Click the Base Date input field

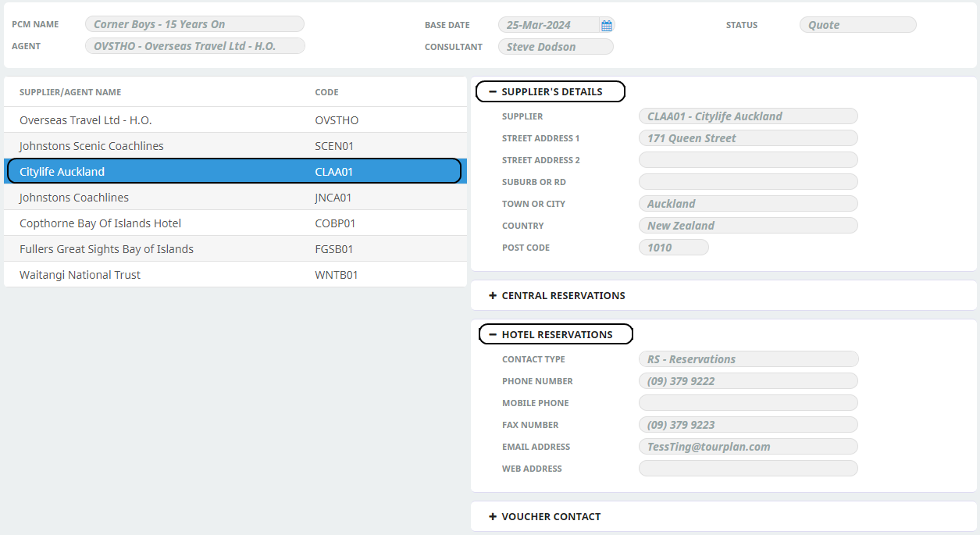tap(548, 25)
